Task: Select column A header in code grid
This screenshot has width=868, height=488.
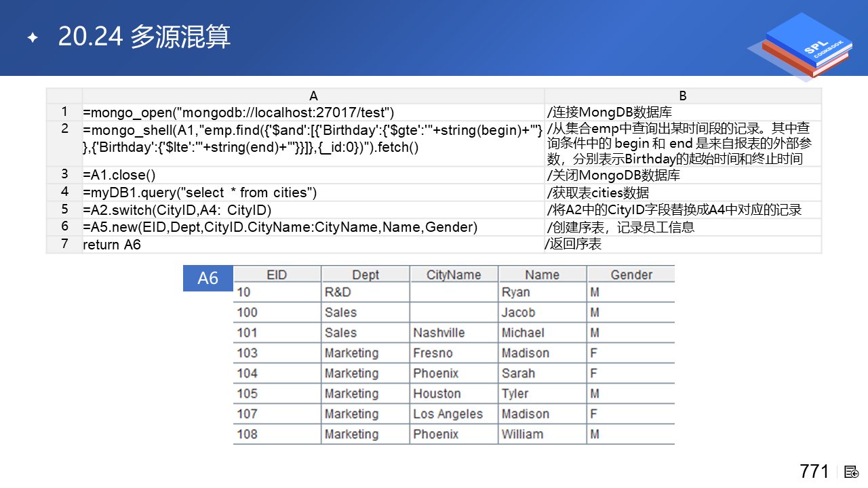Action: [313, 96]
